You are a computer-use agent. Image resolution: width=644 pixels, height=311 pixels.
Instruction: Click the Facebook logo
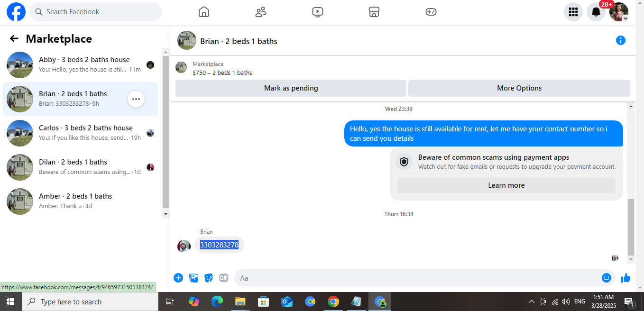coord(16,12)
